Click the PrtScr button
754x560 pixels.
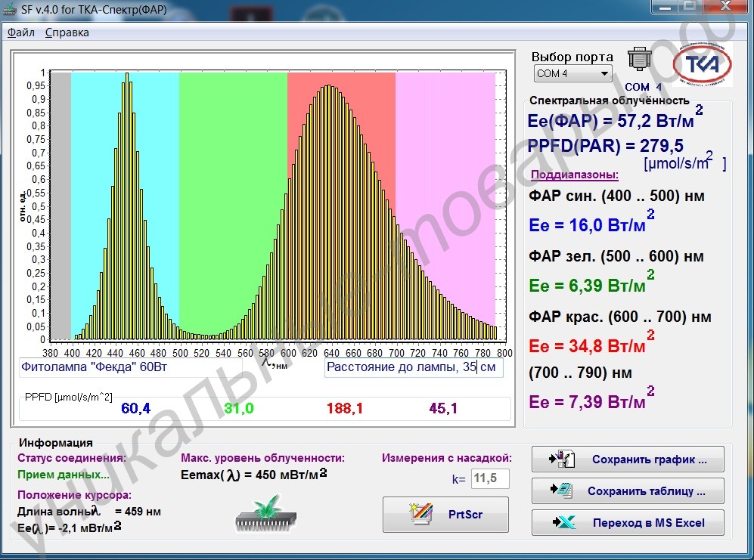tap(445, 515)
